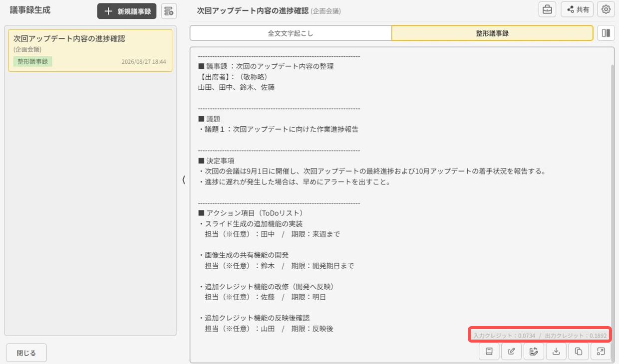The height and width of the screenshot is (364, 619).
Task: Click the スライド生成の追加機能の実装 item
Action: point(250,223)
